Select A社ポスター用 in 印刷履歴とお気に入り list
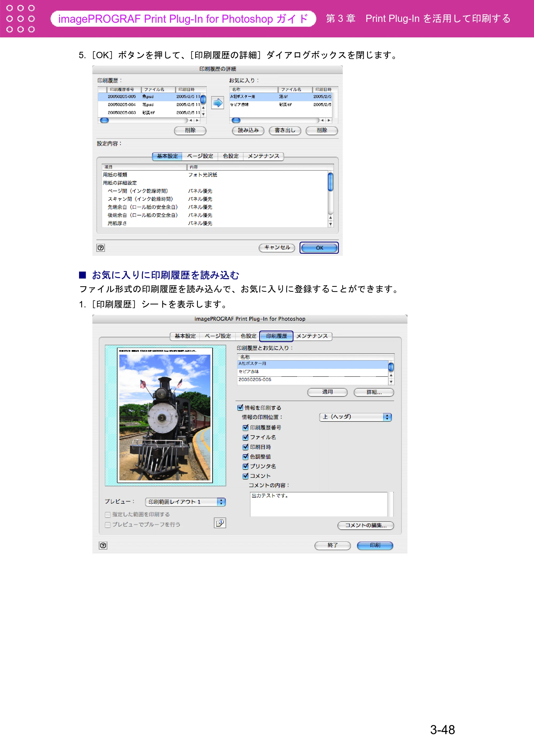 click(x=313, y=364)
